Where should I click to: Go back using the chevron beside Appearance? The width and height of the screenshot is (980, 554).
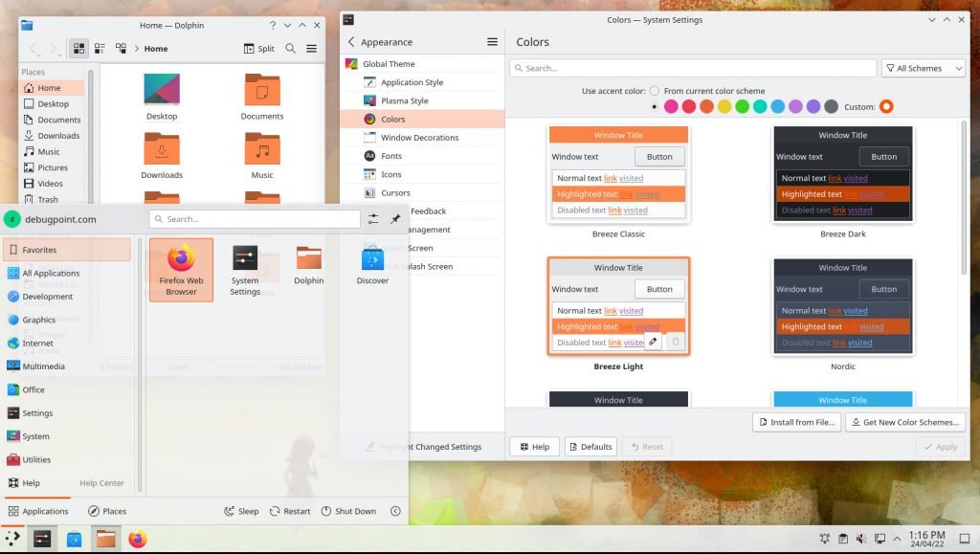click(x=351, y=42)
